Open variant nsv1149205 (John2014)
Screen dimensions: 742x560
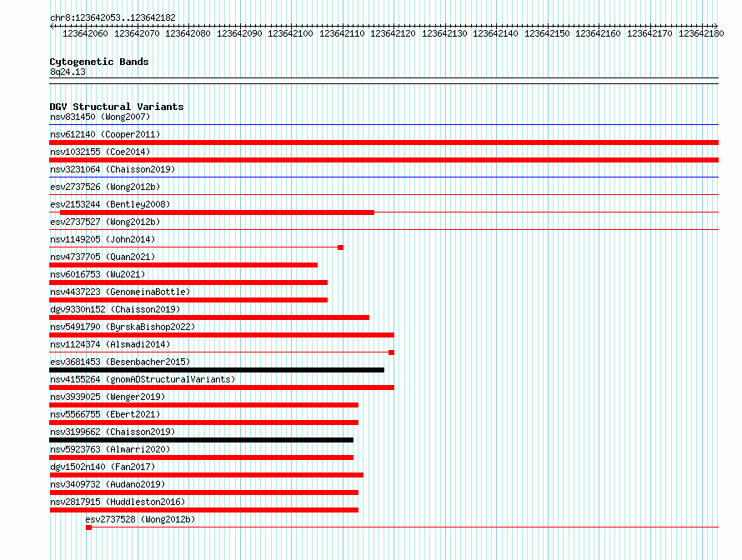point(103,239)
